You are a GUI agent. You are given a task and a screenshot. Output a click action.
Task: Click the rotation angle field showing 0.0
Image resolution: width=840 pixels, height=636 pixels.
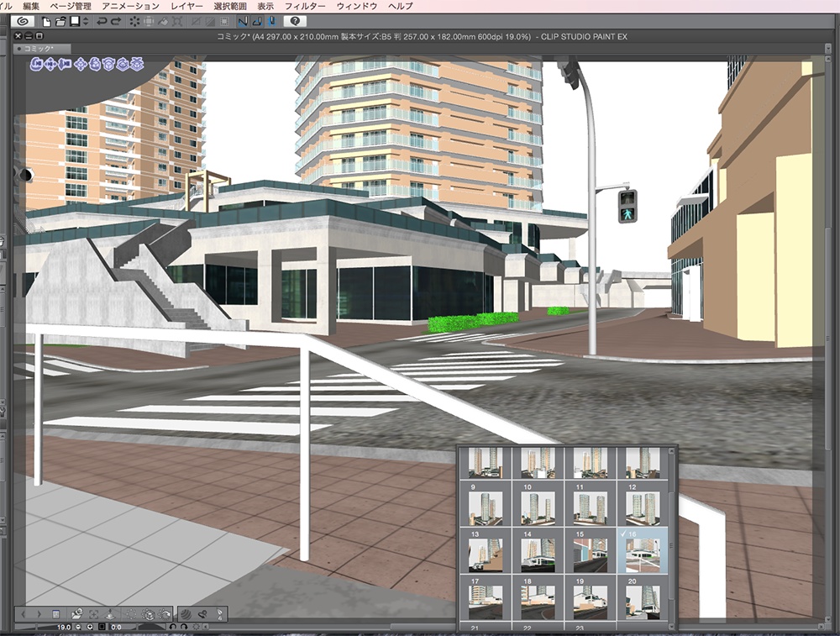point(116,628)
